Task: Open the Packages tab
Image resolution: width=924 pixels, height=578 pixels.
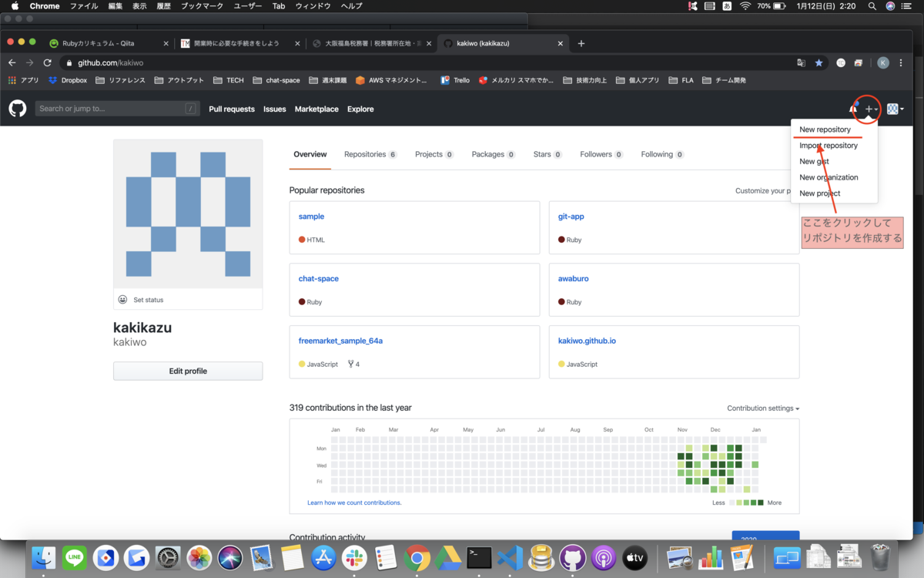Action: pos(494,154)
